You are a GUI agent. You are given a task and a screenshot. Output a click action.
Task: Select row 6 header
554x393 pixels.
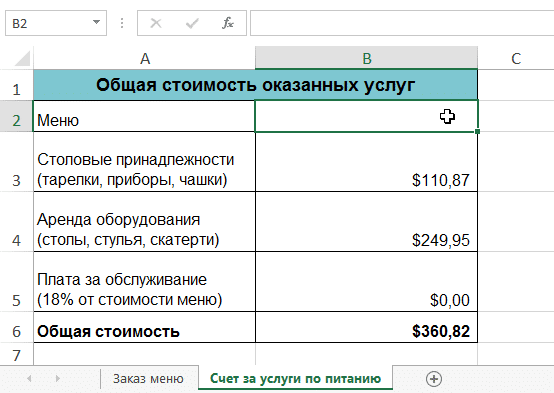(17, 327)
